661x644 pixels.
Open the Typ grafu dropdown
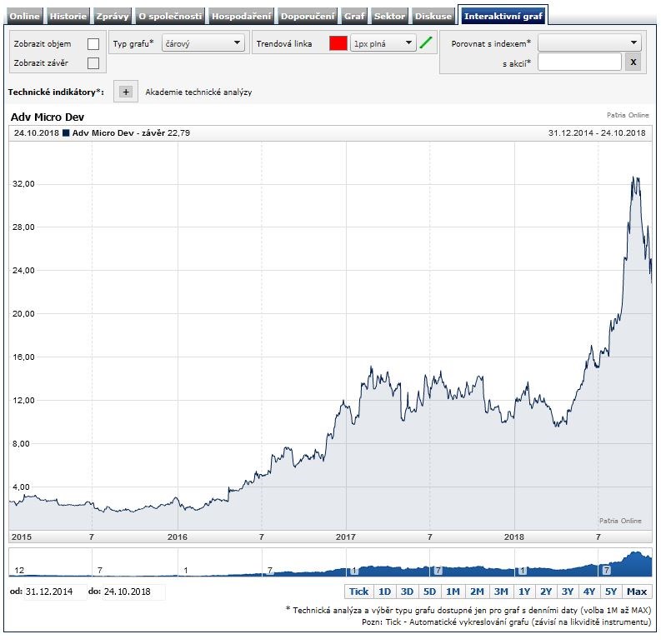[x=203, y=43]
